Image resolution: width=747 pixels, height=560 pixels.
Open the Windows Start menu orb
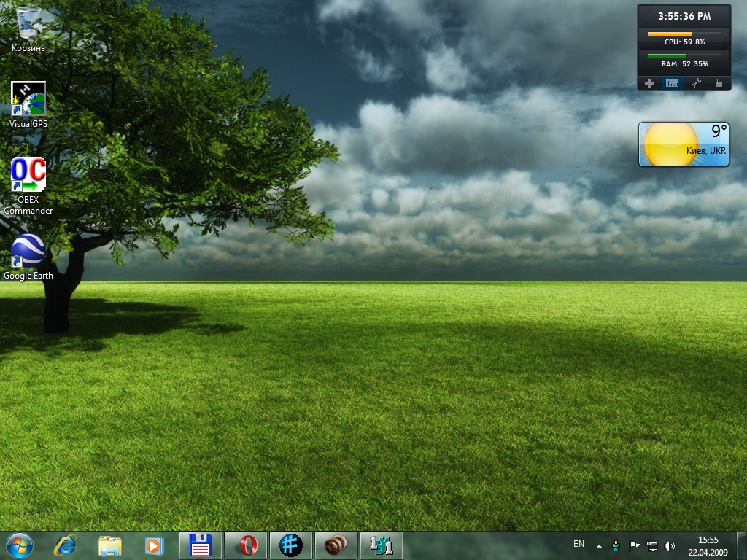pyautogui.click(x=20, y=545)
